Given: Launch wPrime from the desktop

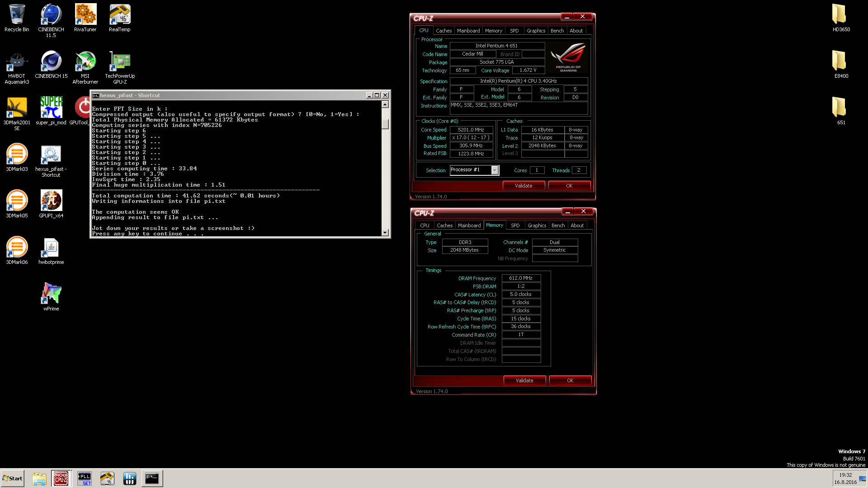Looking at the screenshot, I should 51,297.
